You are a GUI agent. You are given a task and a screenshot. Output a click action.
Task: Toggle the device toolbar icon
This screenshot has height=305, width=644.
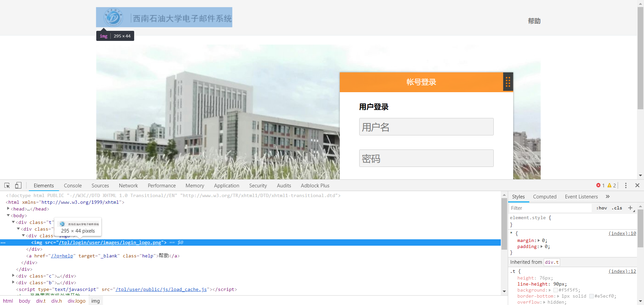[18, 185]
